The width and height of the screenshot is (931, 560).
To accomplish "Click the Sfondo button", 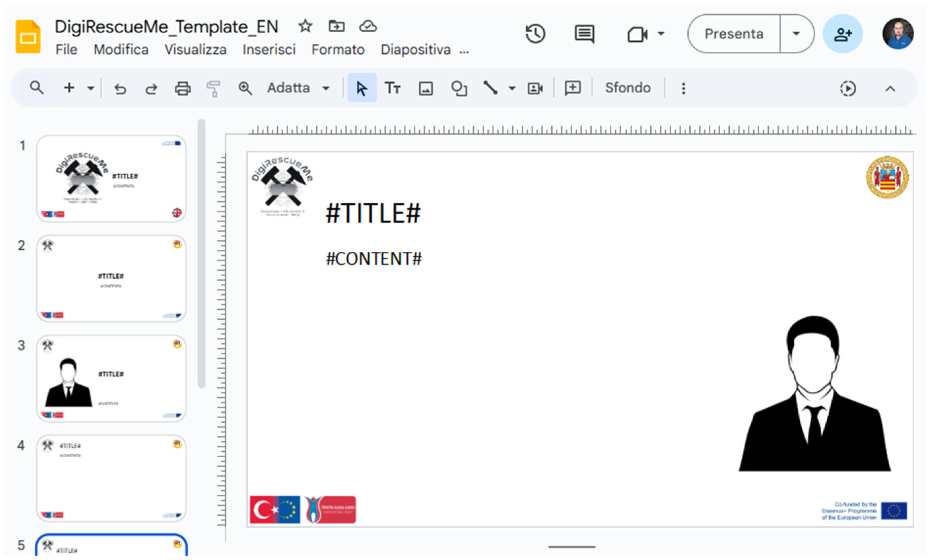I will [x=628, y=88].
